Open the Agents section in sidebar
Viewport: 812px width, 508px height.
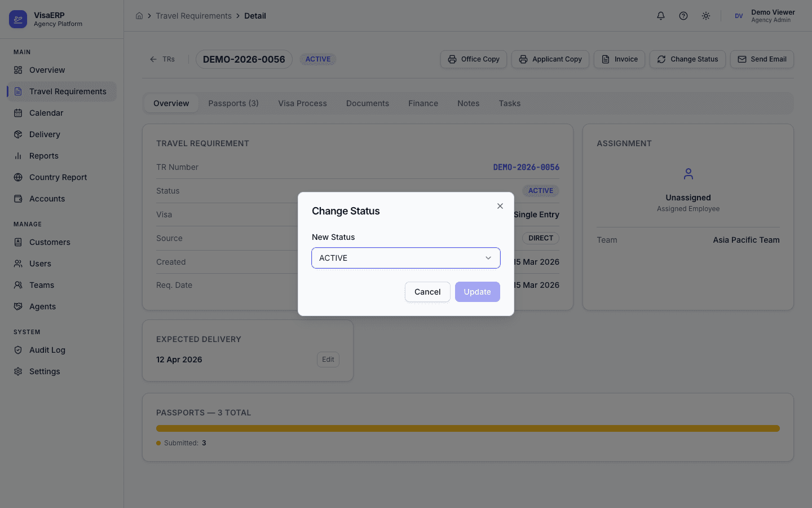pos(43,306)
